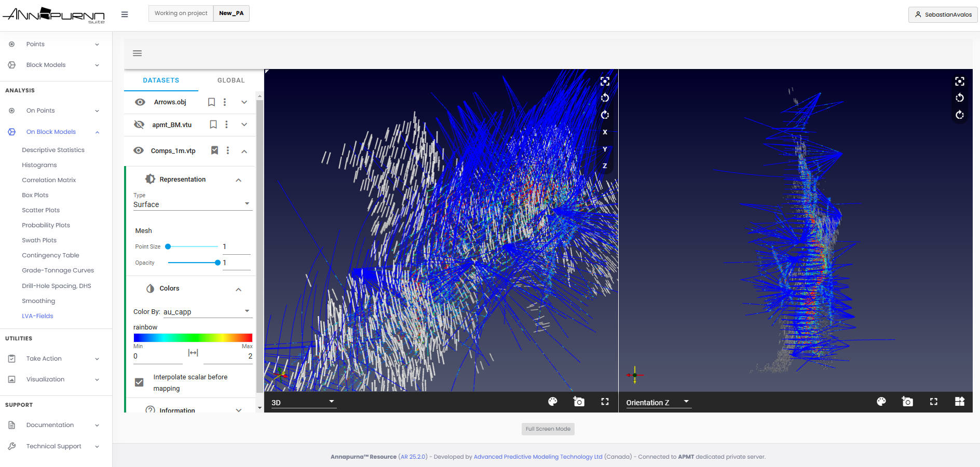Expand the apmt_BM.vtu dataset settings
980x467 pixels.
[x=244, y=125]
